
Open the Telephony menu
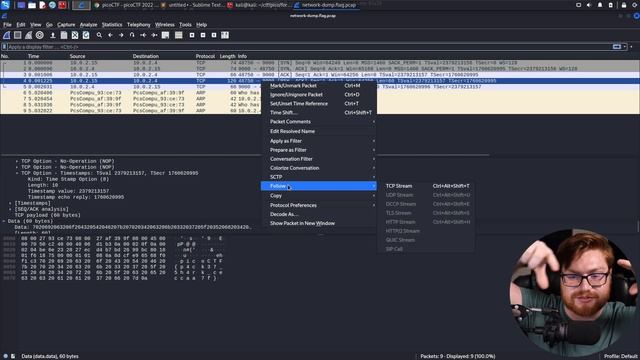coord(139,24)
